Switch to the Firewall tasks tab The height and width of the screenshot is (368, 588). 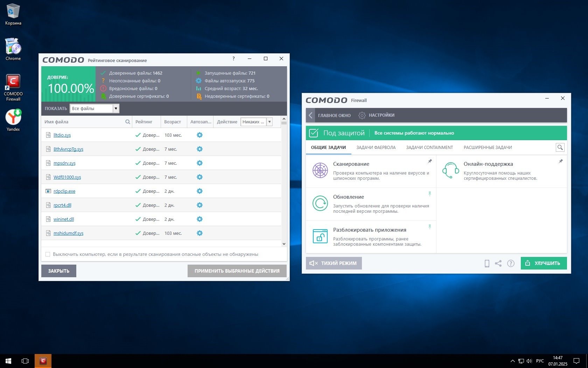click(x=376, y=148)
